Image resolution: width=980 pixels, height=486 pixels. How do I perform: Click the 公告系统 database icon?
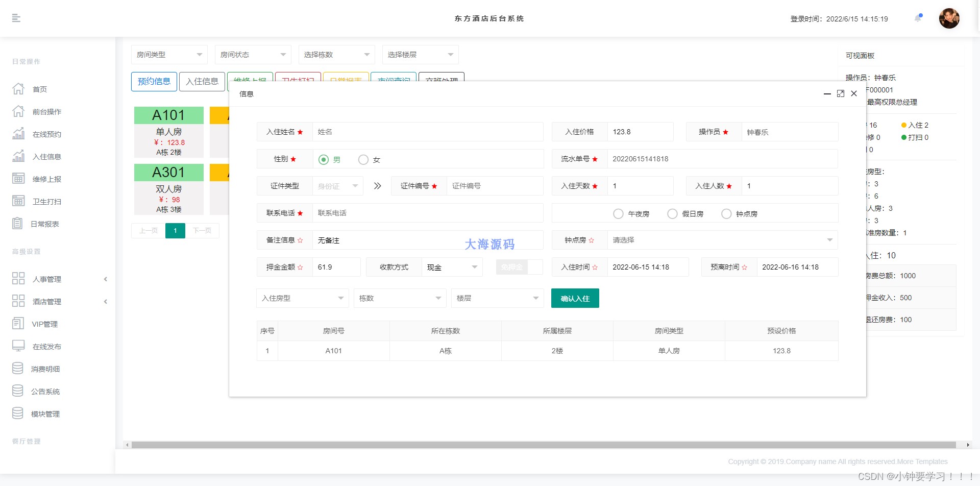tap(18, 391)
